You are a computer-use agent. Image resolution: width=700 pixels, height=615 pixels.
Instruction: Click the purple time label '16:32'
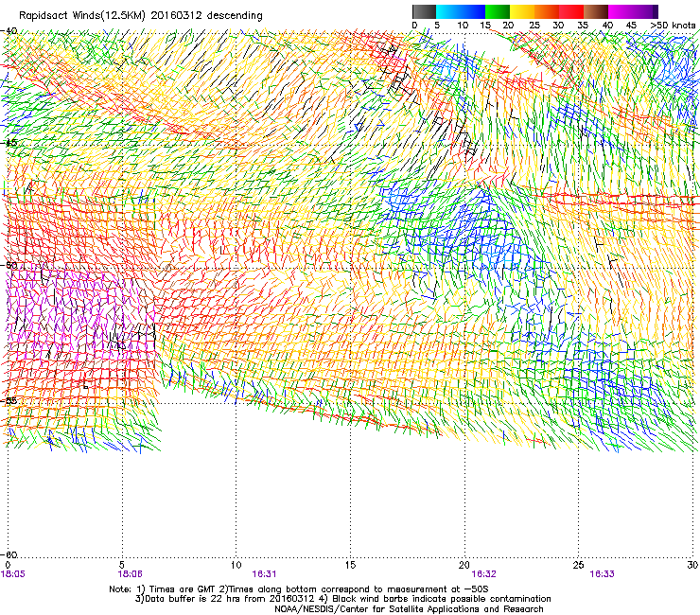coord(484,574)
